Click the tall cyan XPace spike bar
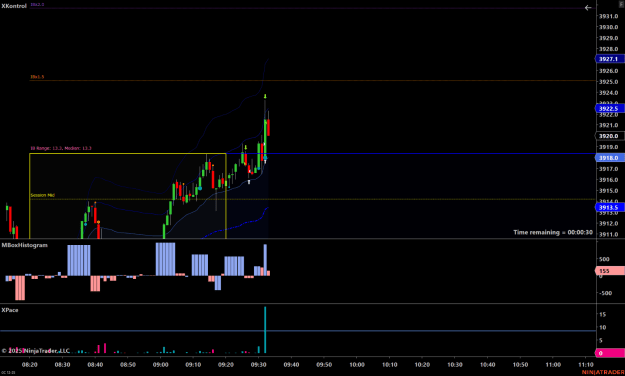The width and height of the screenshot is (625, 376). (x=265, y=330)
